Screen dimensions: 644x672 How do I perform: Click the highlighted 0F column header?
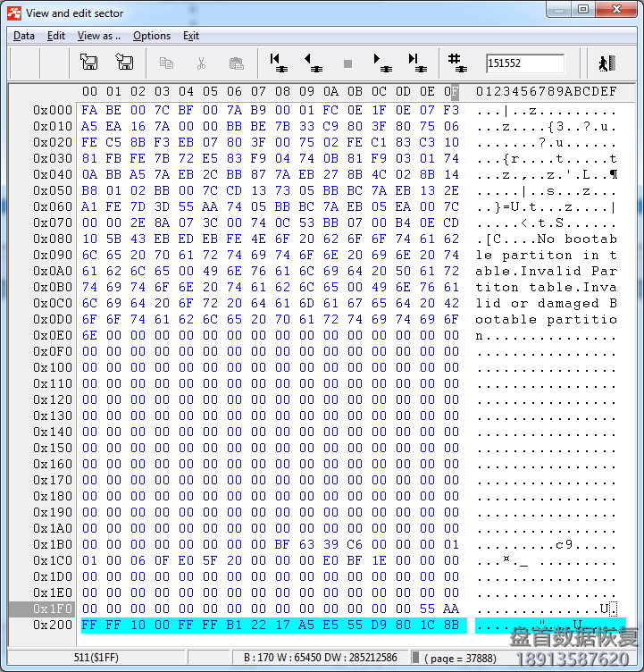[x=451, y=91]
